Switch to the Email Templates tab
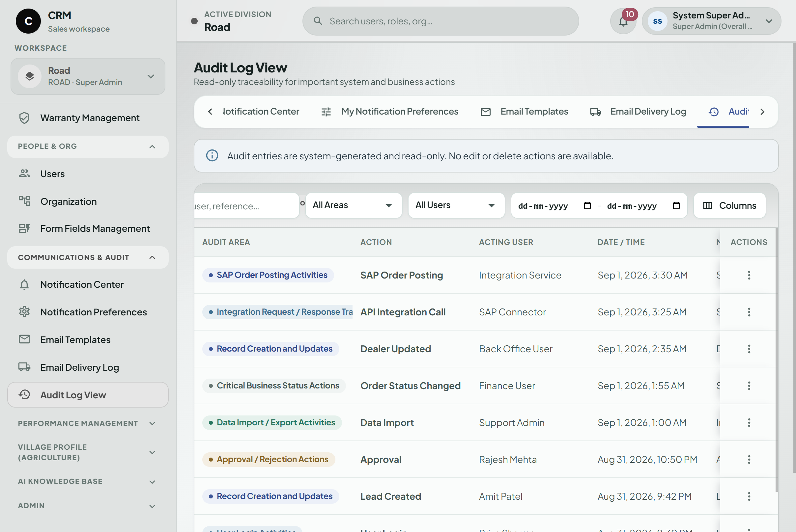Screen dimensions: 796x532 click(524, 112)
